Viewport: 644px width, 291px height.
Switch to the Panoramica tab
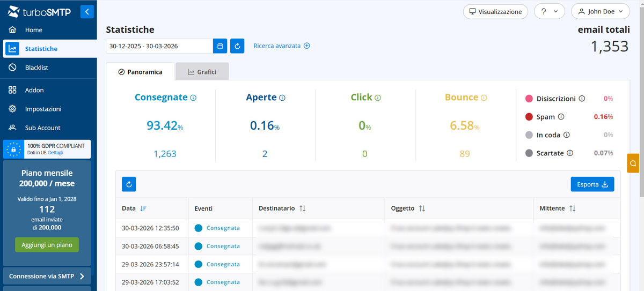click(x=141, y=72)
